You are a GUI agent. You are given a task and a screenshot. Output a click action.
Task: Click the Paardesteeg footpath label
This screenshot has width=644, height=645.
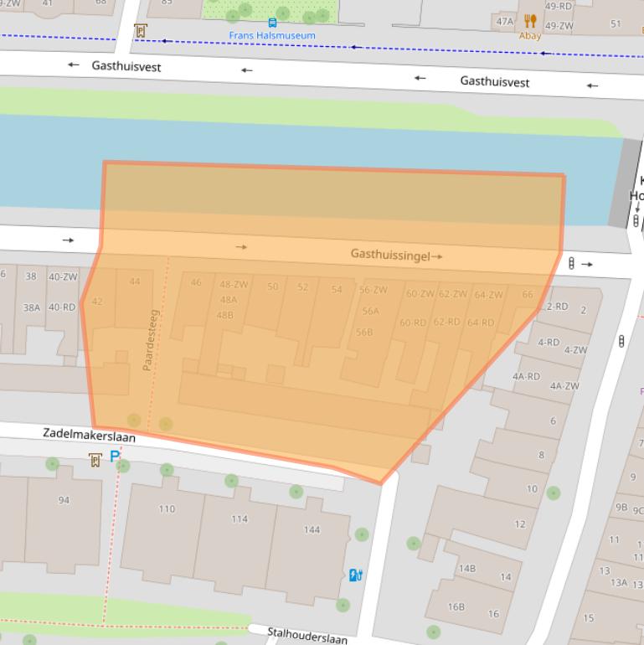(151, 340)
